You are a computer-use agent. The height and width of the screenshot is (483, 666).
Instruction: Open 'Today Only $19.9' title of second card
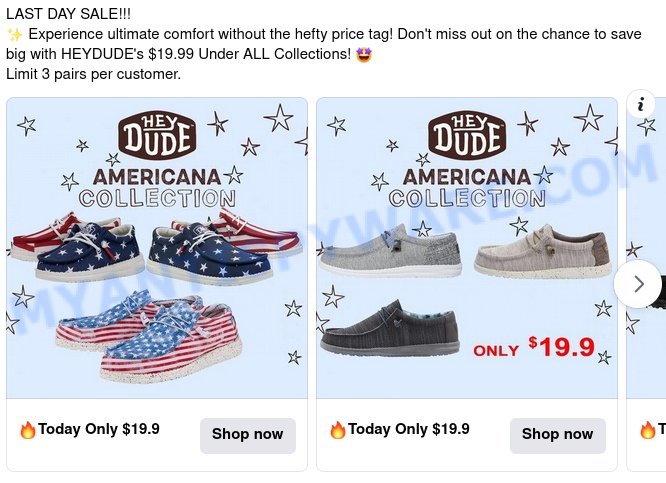(409, 429)
